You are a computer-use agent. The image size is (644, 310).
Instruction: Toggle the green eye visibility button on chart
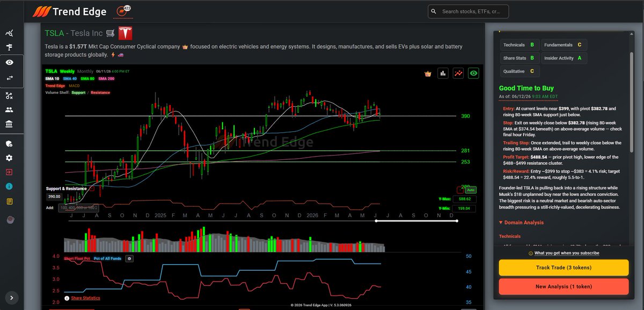click(473, 73)
